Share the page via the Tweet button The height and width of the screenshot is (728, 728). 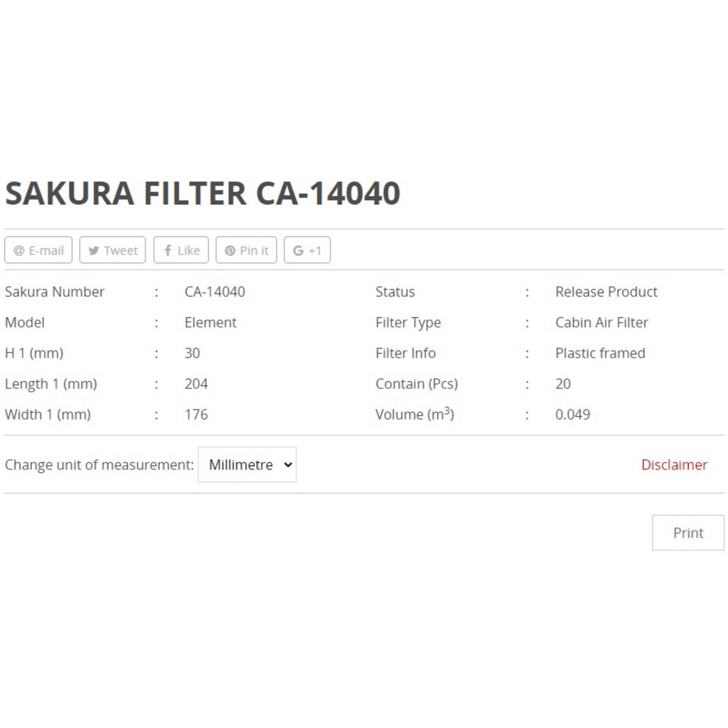[x=112, y=250]
